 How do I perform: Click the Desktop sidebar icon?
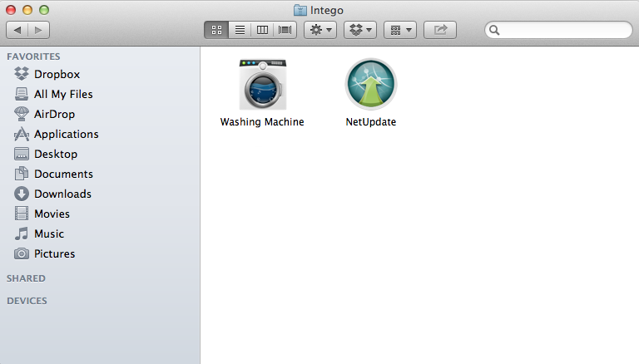[22, 154]
